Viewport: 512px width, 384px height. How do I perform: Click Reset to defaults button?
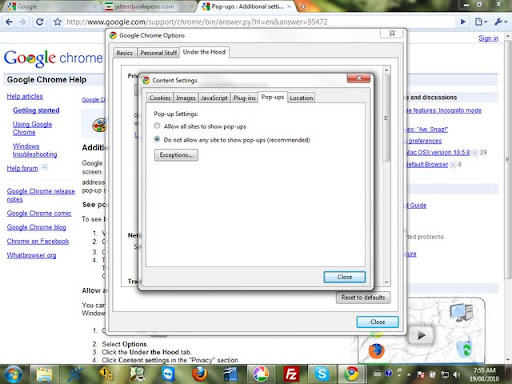coord(363,297)
